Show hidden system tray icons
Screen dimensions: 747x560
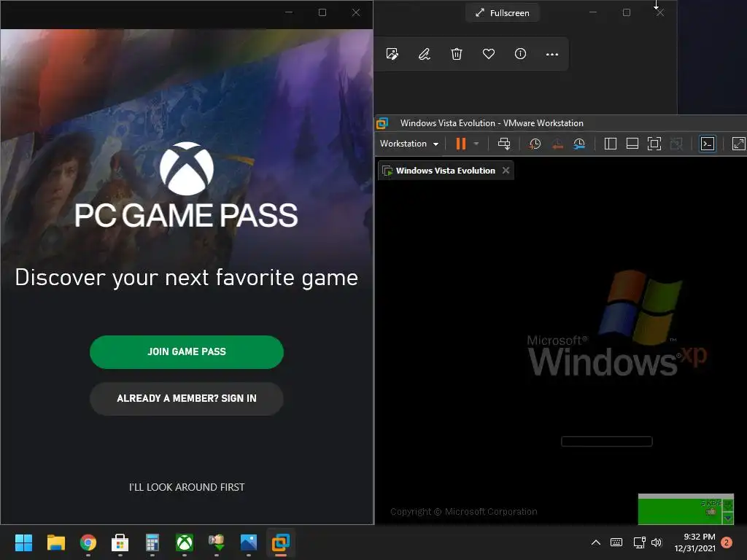[595, 542]
